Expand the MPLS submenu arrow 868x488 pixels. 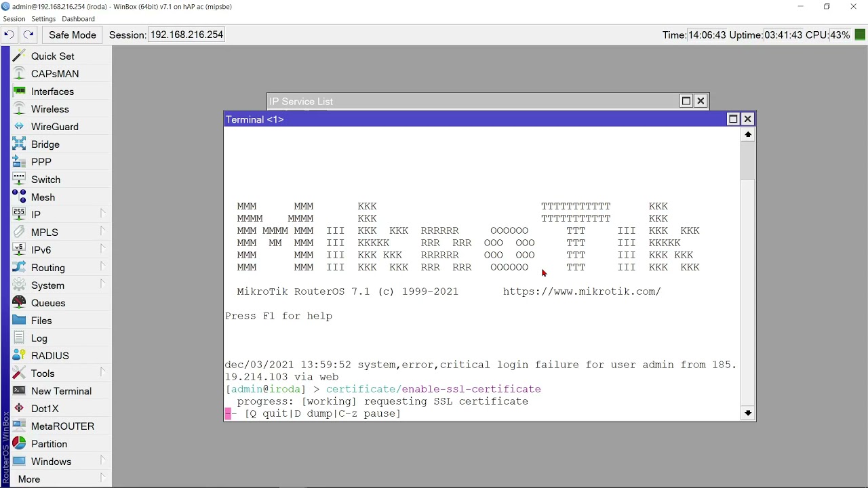pyautogui.click(x=103, y=231)
